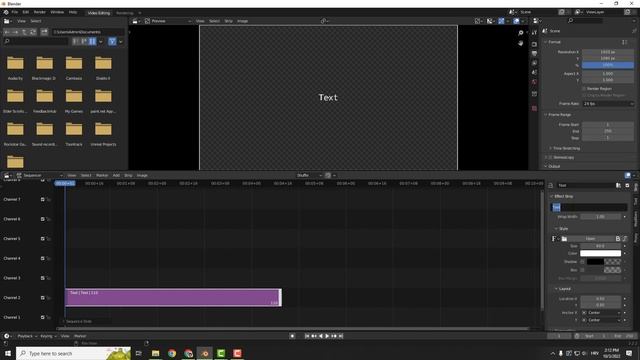Open the Render menu

click(40, 12)
